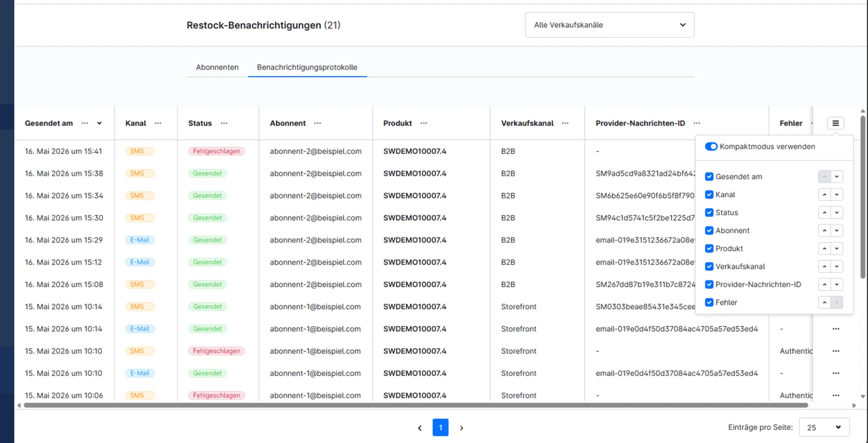The height and width of the screenshot is (443, 868).
Task: Click Gesendet badge in 16. Mai 15:12 row
Action: coord(207,262)
